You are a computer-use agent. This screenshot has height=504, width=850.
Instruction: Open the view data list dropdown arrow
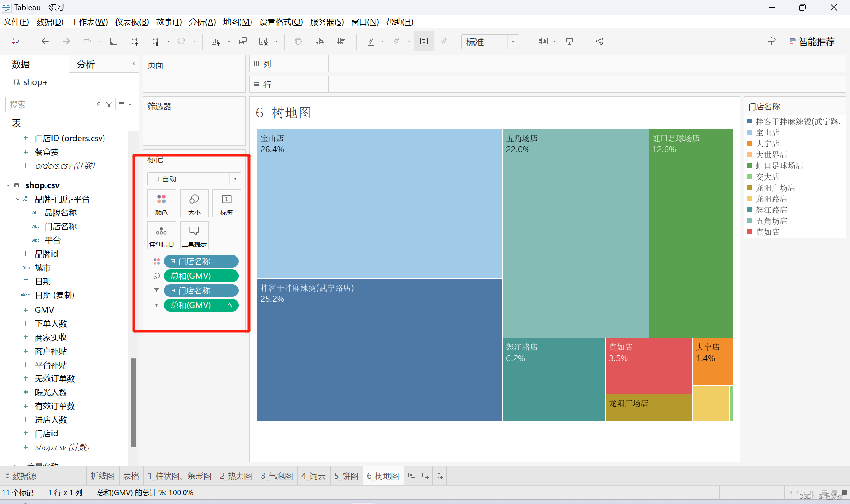(x=130, y=104)
